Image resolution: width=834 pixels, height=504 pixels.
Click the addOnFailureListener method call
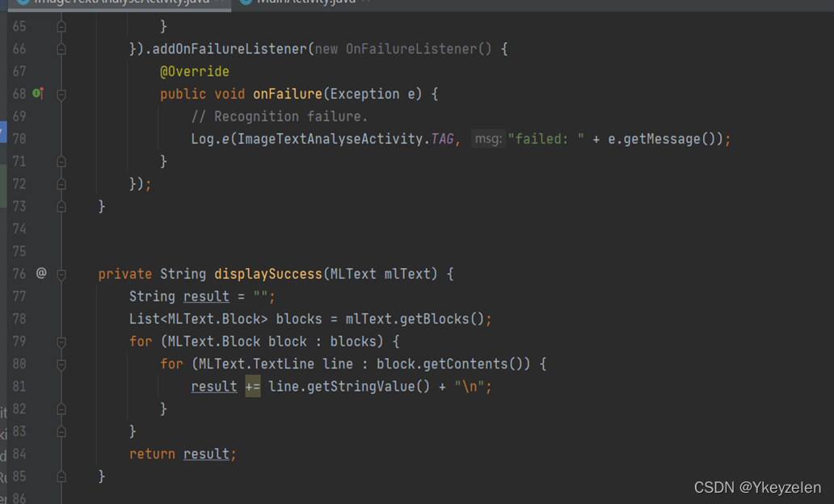point(230,49)
